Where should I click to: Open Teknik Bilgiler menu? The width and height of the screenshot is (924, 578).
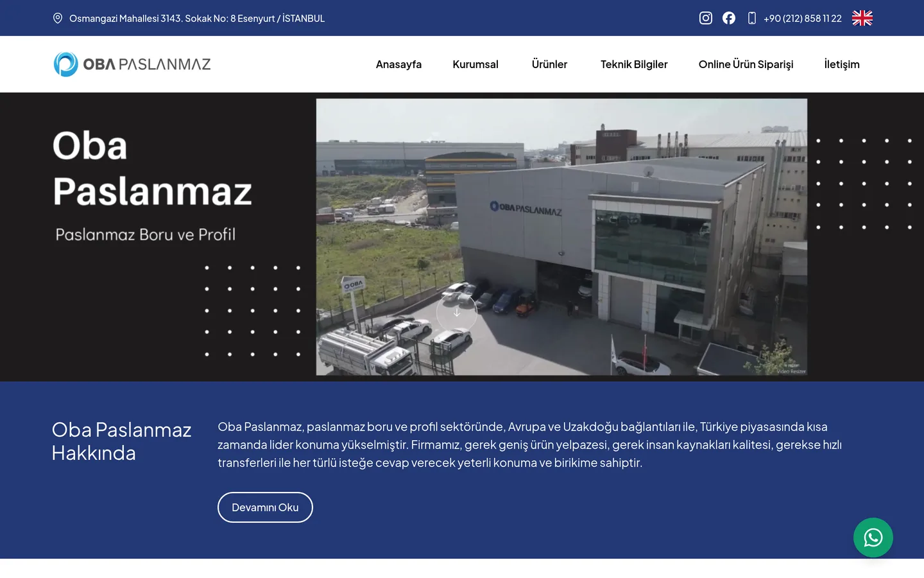[x=634, y=64]
